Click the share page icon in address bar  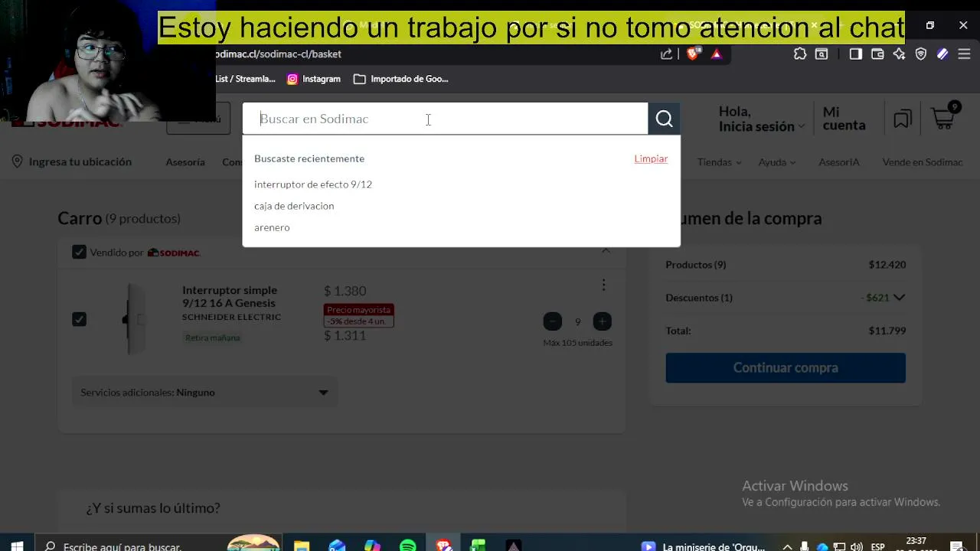click(x=667, y=54)
